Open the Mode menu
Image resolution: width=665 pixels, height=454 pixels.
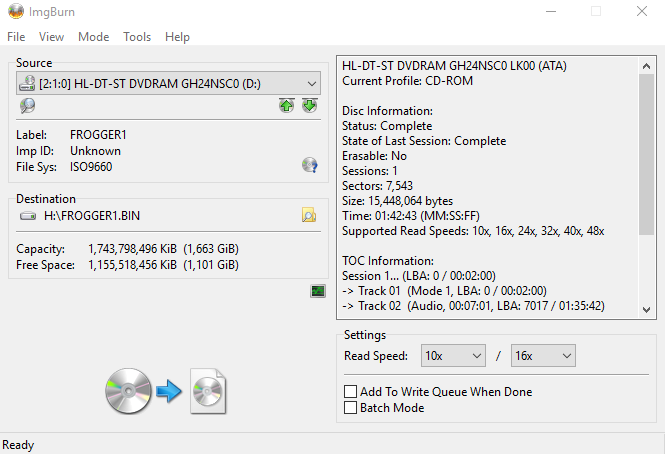93,37
